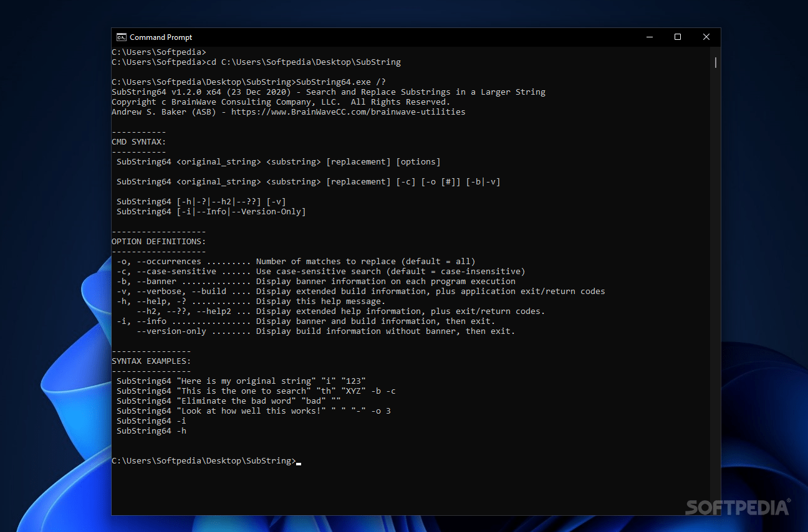Click the 'This is the one to search' example

[x=256, y=391]
